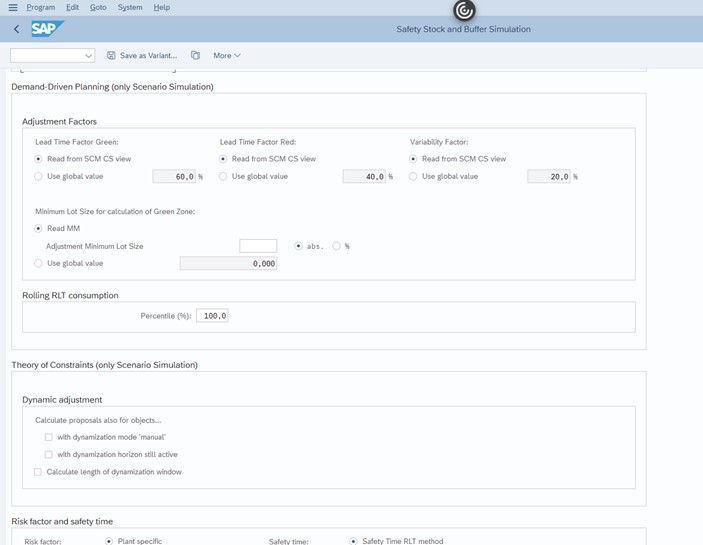Choose the % radio option for lot size

[336, 246]
